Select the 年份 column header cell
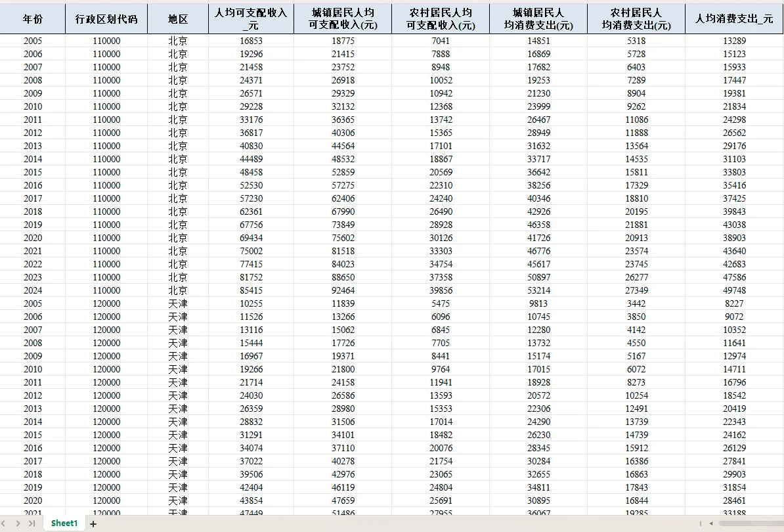This screenshot has height=532, width=784. pyautogui.click(x=32, y=19)
